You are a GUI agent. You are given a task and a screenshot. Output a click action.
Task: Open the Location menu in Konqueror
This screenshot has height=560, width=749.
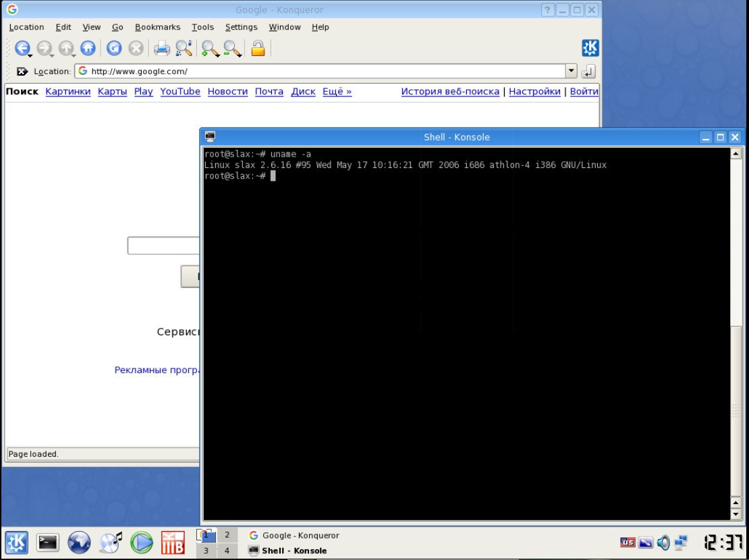click(27, 27)
